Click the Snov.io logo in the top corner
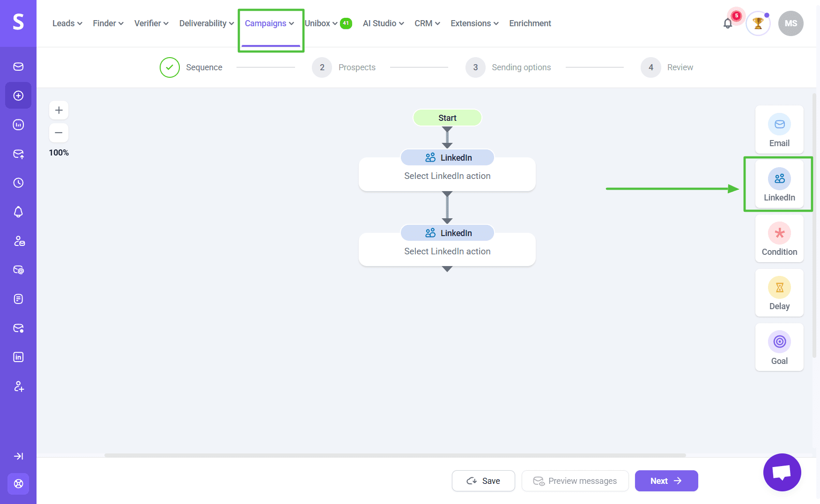820x504 pixels. tap(18, 22)
